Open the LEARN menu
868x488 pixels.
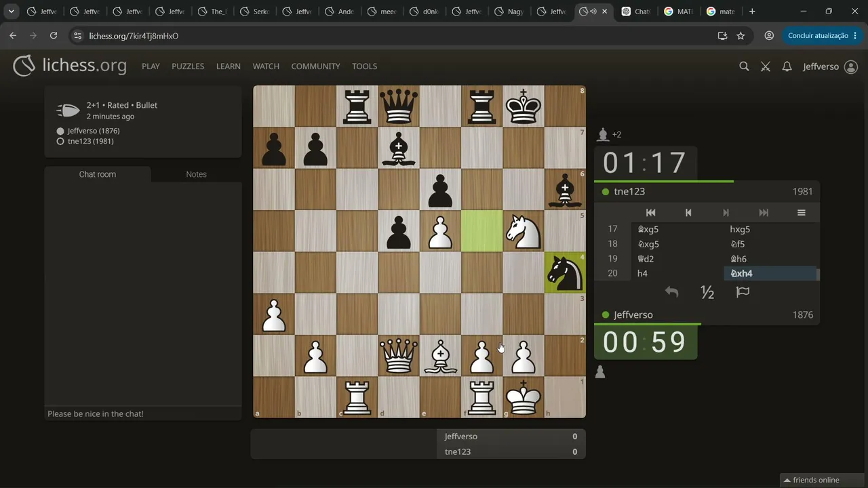229,66
